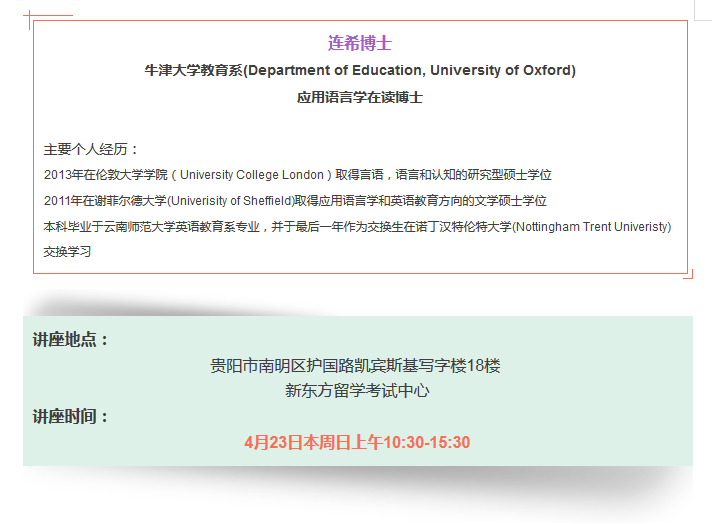Select the 2011 University of Sheffield line
The image size is (712, 524).
[295, 201]
